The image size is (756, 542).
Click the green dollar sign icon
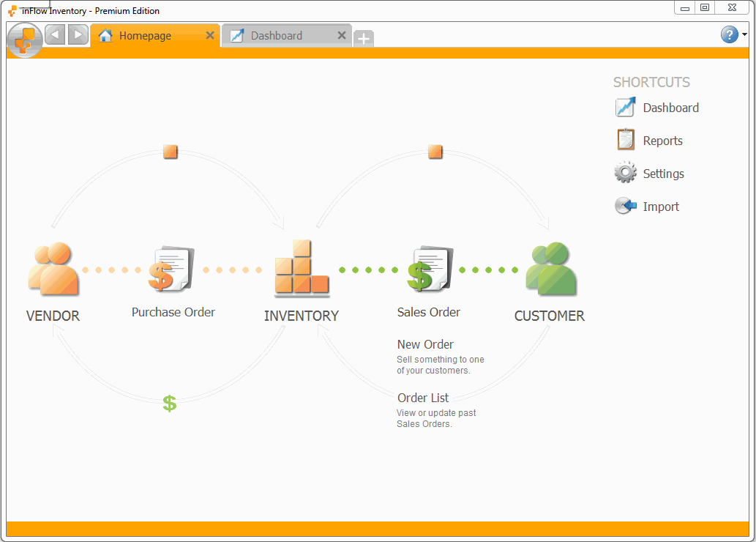170,403
